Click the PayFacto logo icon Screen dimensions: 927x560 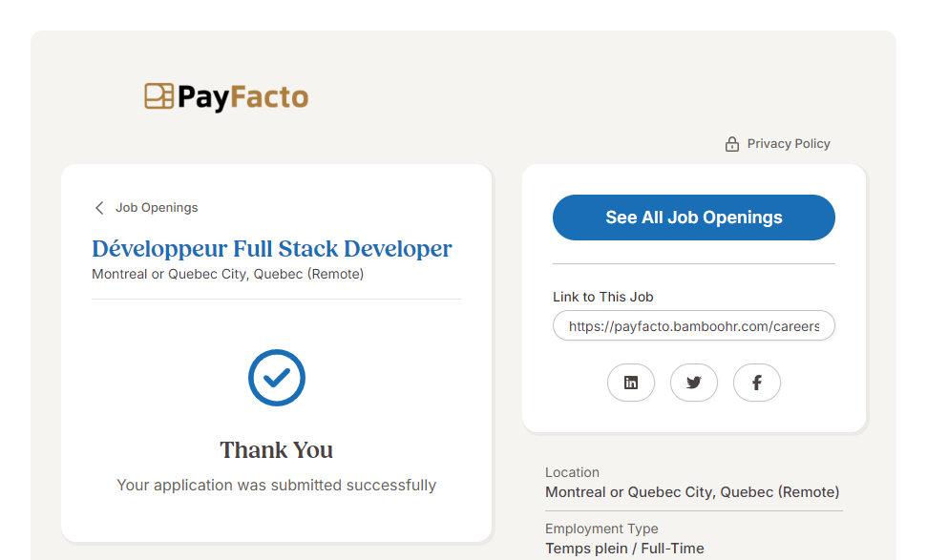point(158,96)
